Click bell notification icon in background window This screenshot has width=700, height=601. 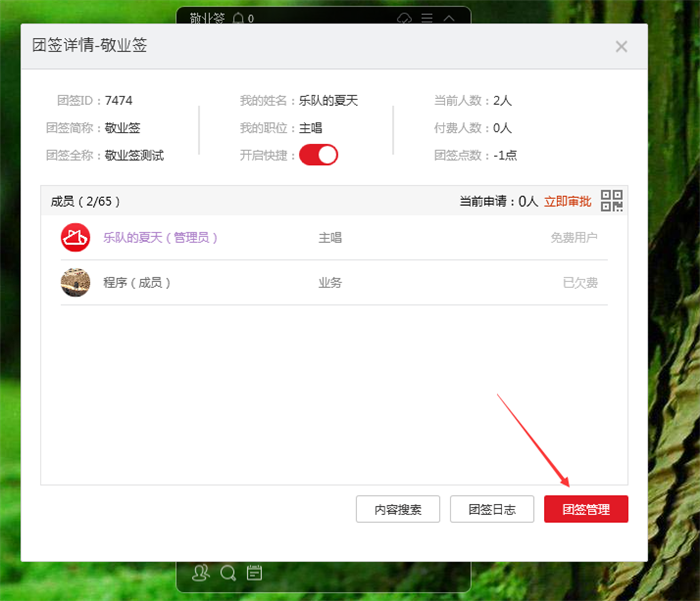[x=238, y=18]
